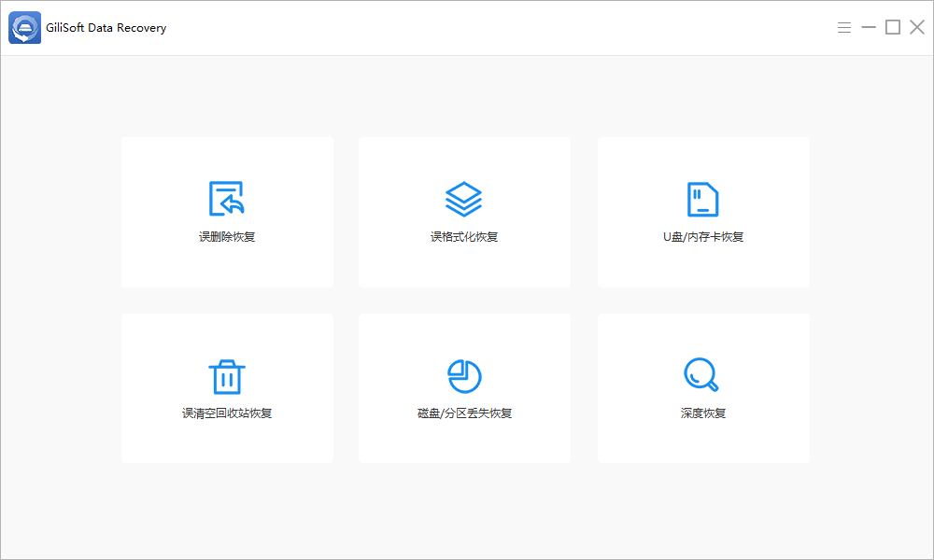Click the GiliSoft Data Recovery title text
The width and height of the screenshot is (934, 560).
(x=106, y=28)
